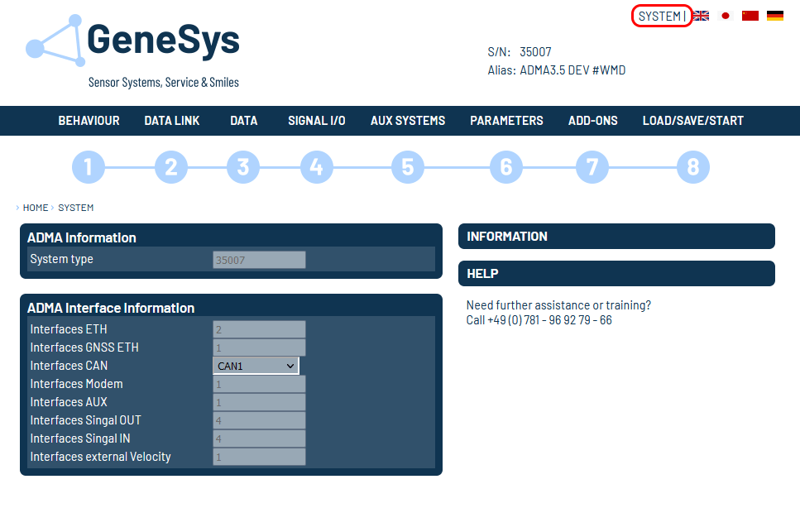Open the ADD-ONS menu
The image size is (800, 532).
coord(593,121)
